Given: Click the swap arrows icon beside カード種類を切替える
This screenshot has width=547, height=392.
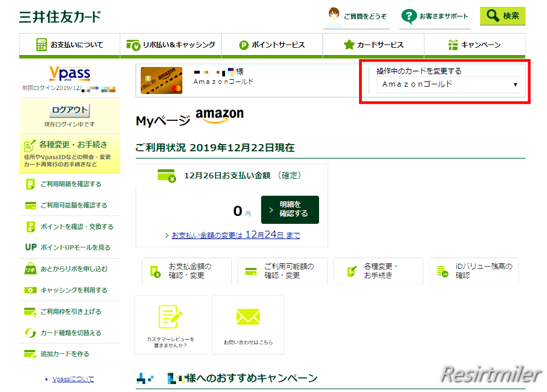Looking at the screenshot, I should [x=30, y=333].
